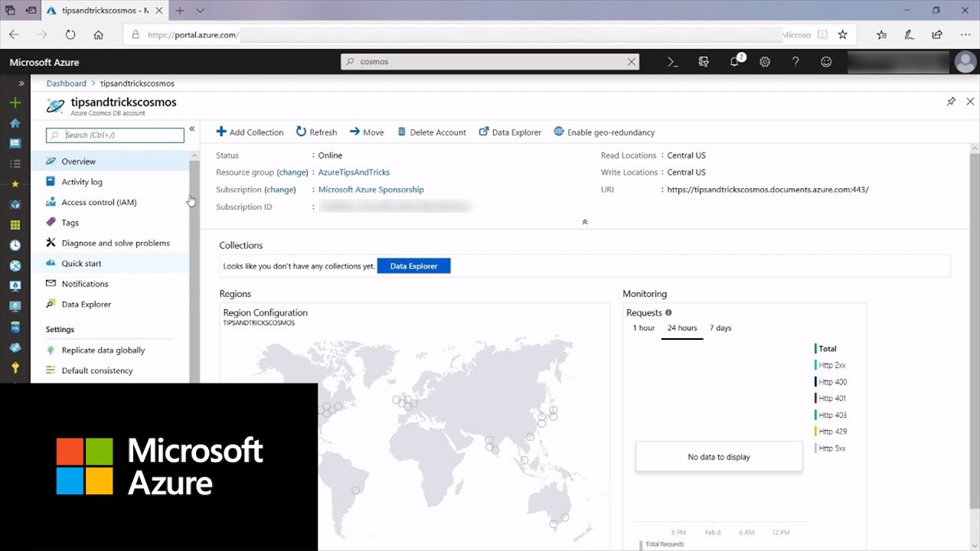Open the Activity log menu item
The width and height of the screenshot is (980, 551).
(x=109, y=182)
